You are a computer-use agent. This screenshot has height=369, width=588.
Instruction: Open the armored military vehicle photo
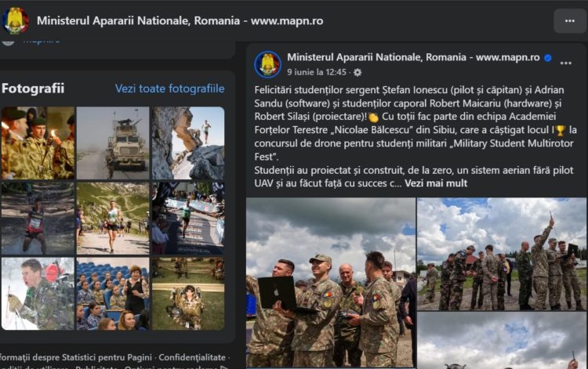113,143
